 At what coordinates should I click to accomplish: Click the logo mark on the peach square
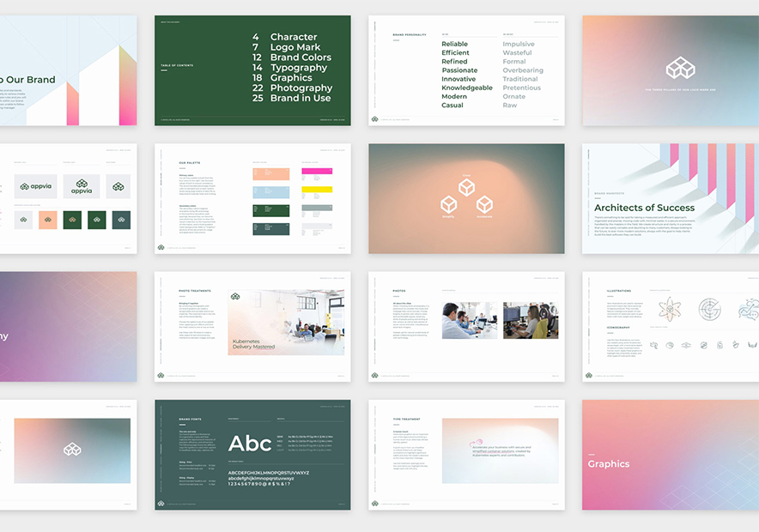pyautogui.click(x=48, y=220)
